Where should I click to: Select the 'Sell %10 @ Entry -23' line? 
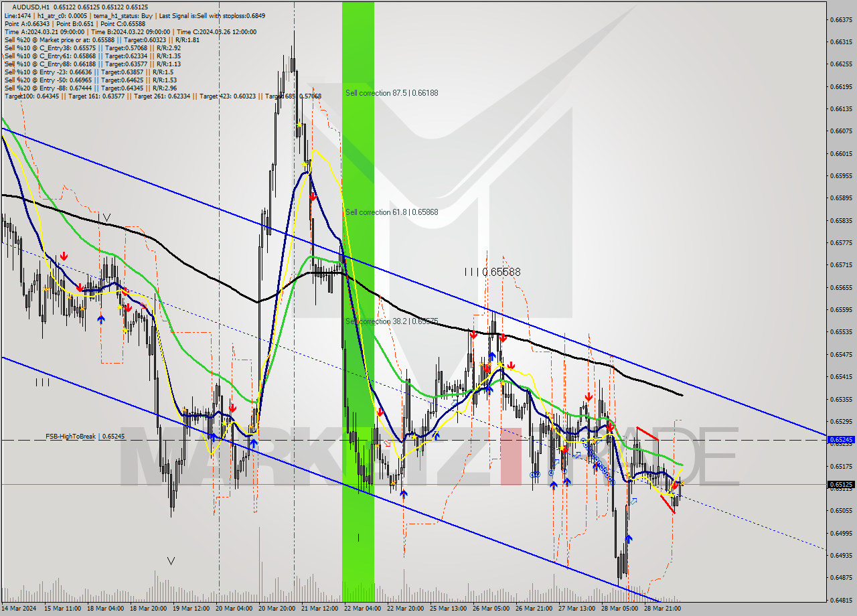tap(89, 72)
